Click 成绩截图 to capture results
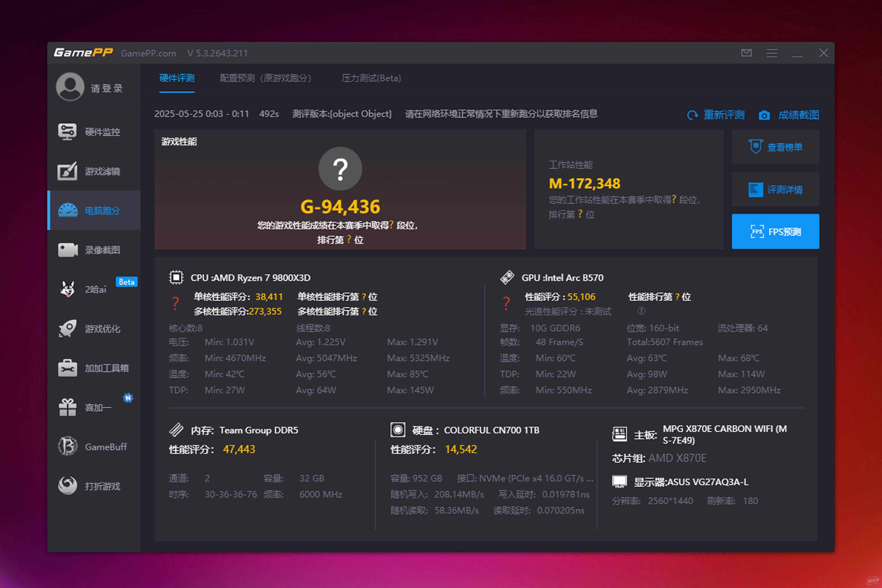The width and height of the screenshot is (882, 588). (798, 115)
